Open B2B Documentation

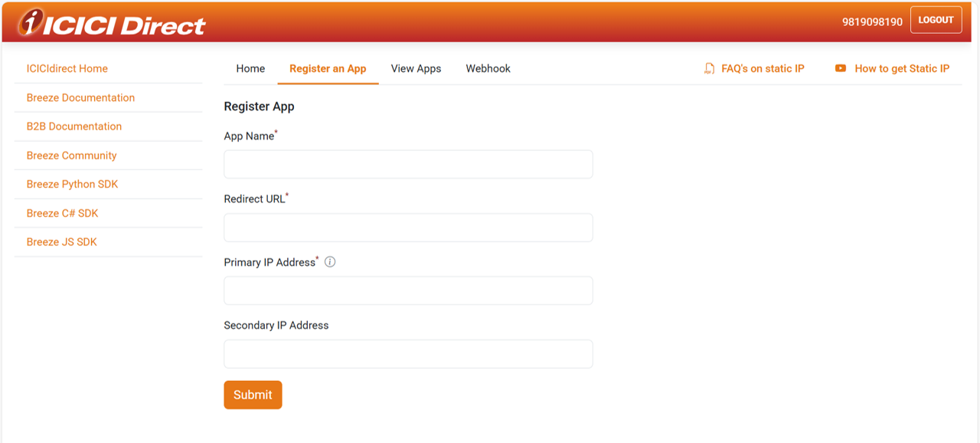pos(73,126)
